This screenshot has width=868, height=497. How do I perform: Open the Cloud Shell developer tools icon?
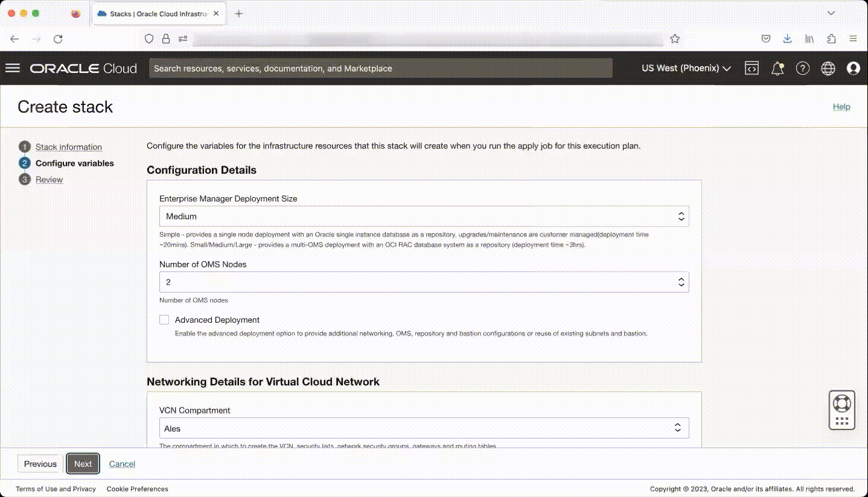coord(752,68)
